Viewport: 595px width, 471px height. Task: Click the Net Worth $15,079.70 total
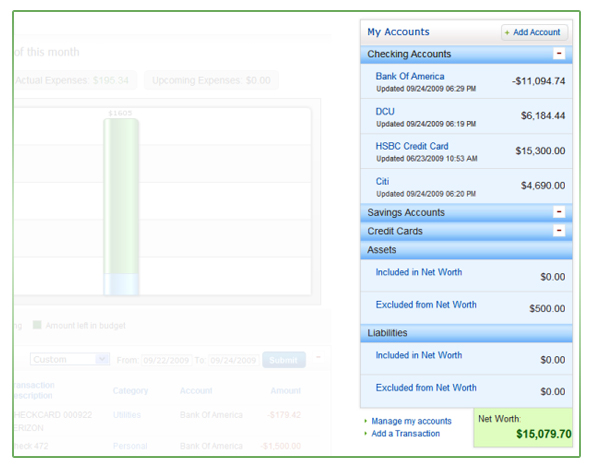(x=543, y=434)
